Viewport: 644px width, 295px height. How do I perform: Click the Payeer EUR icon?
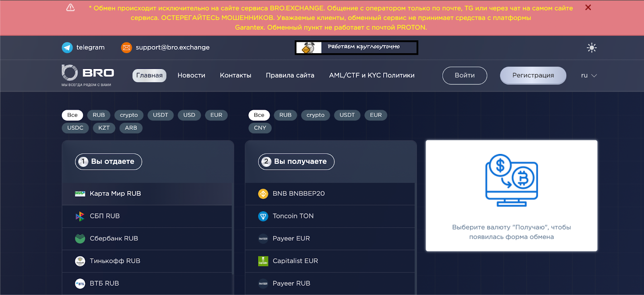click(x=263, y=239)
